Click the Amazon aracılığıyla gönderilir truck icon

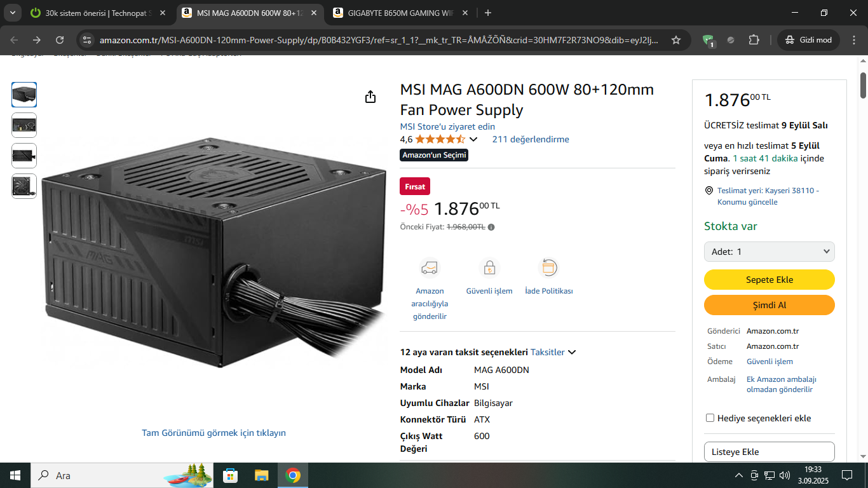pos(429,268)
